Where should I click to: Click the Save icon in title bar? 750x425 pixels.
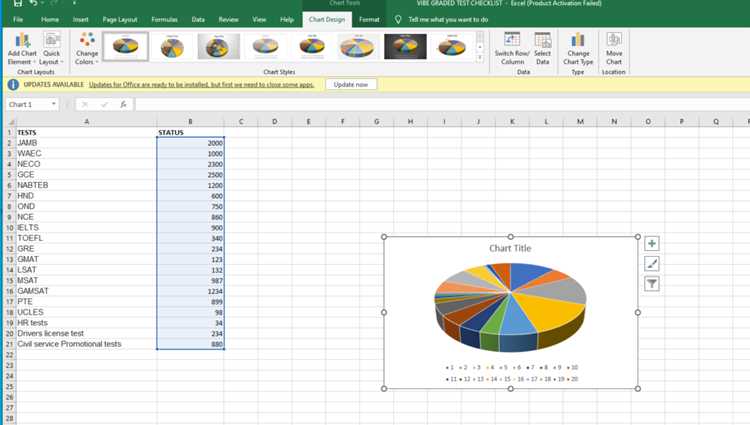[x=18, y=3]
